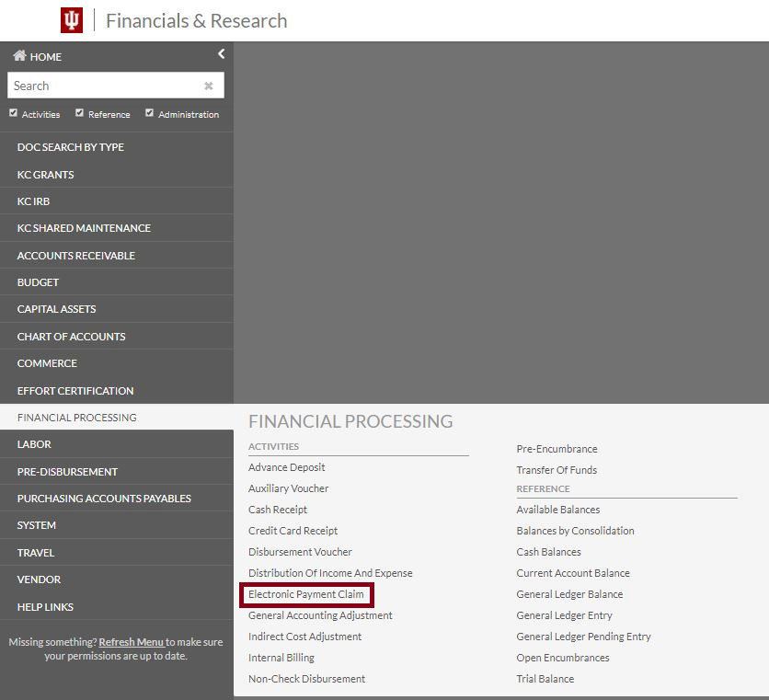Uncheck the Reference filter checkbox
Image resolution: width=769 pixels, height=700 pixels.
(79, 113)
